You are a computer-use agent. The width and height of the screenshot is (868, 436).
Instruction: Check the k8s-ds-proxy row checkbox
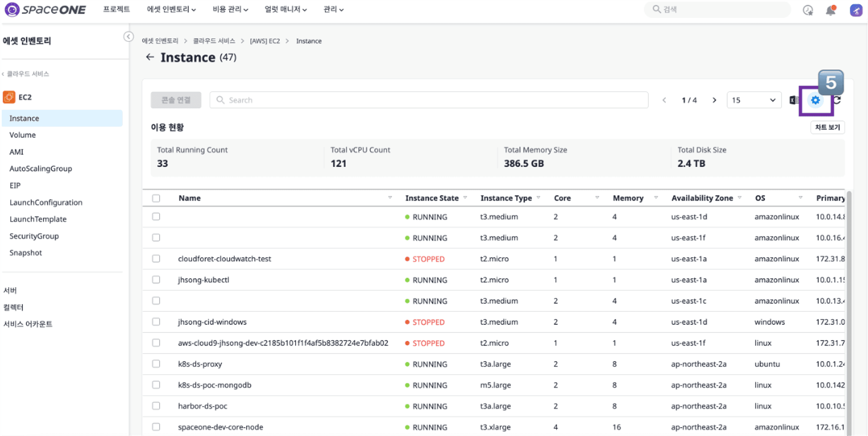(156, 364)
